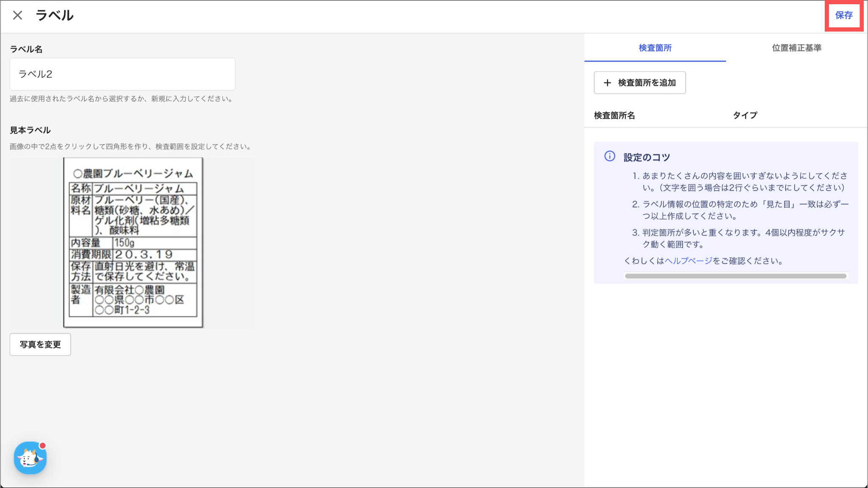
Task: Click the 写真を変更 button
Action: click(40, 344)
